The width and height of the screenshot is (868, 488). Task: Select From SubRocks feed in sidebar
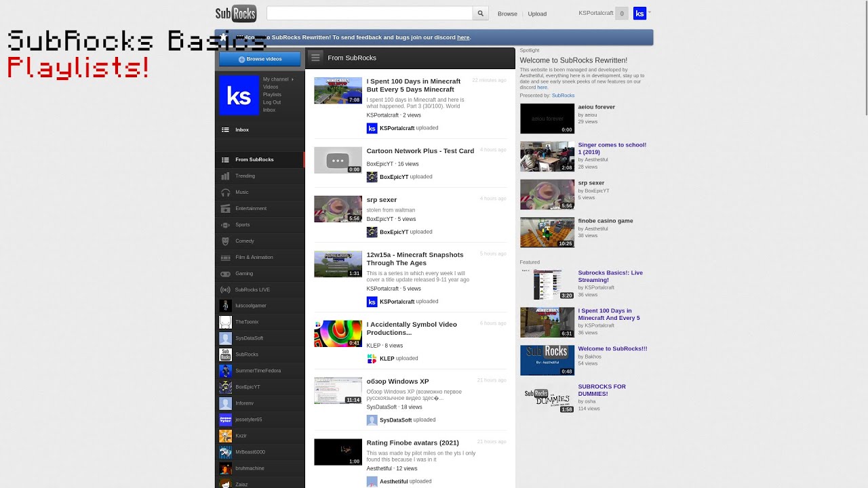pyautogui.click(x=260, y=160)
